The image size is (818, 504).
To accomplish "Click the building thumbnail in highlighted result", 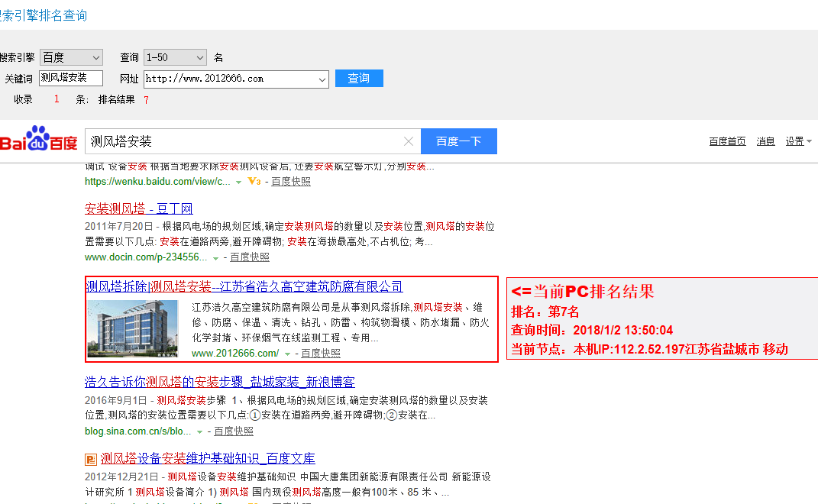I will (132, 329).
